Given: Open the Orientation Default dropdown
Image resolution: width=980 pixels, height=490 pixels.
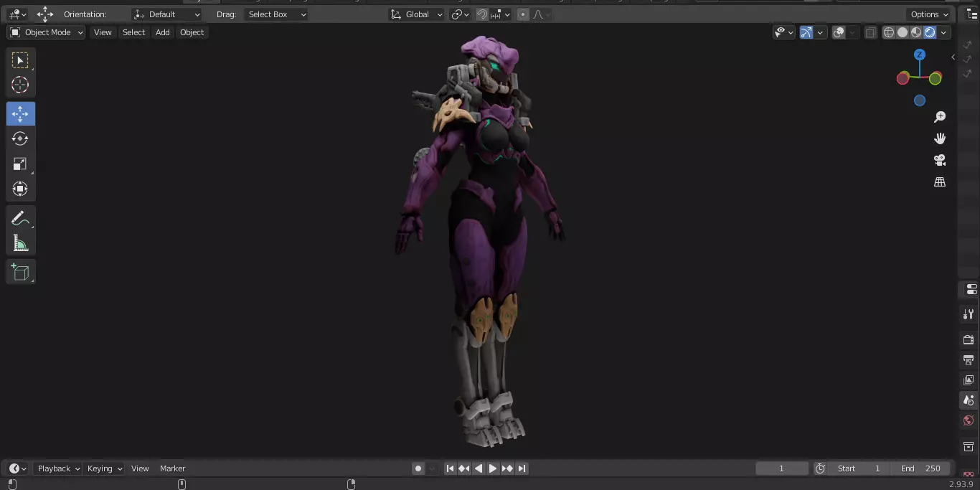Looking at the screenshot, I should 167,14.
